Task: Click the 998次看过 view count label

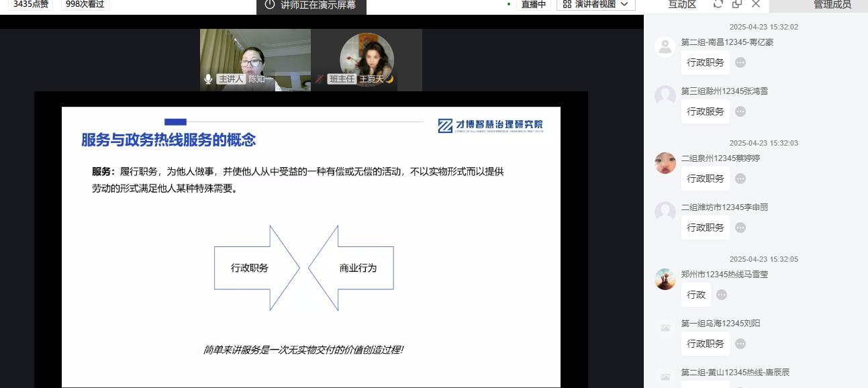Action: [x=85, y=4]
